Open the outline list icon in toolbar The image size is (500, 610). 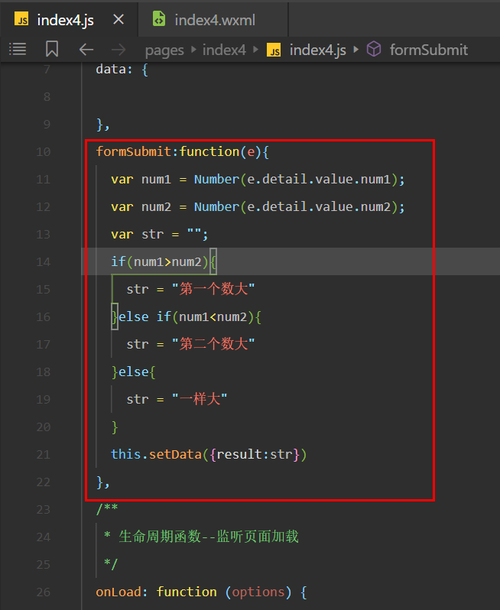[18, 49]
